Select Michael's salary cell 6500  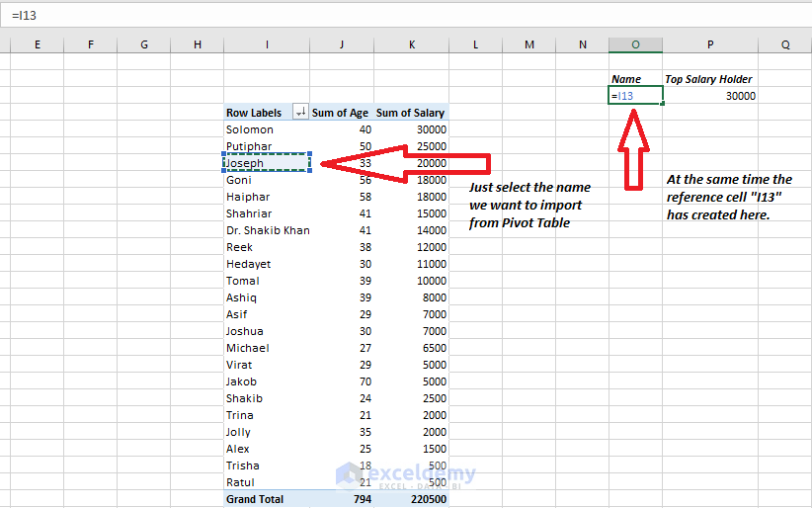(412, 348)
